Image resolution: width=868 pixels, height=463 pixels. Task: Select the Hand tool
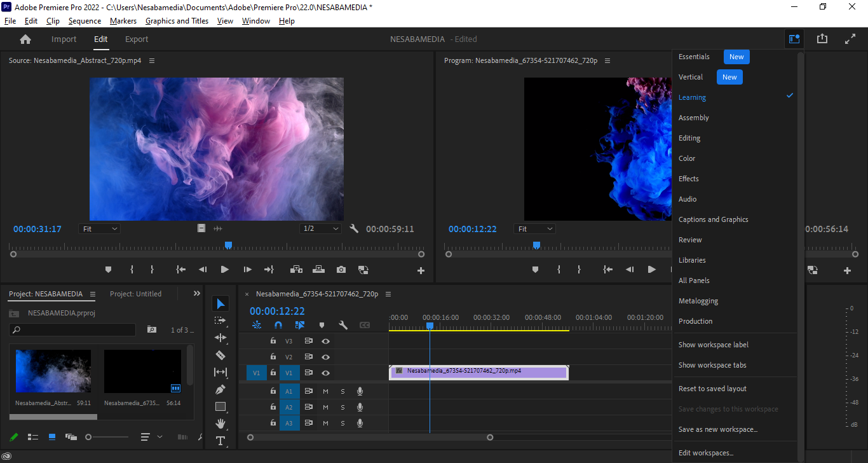(x=220, y=424)
